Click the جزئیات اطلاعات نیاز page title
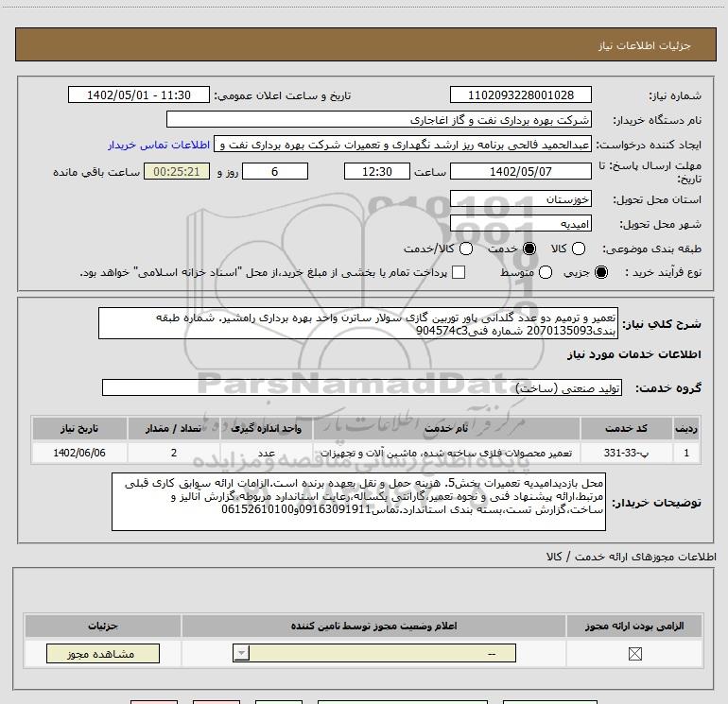728x704 pixels. 644,45
